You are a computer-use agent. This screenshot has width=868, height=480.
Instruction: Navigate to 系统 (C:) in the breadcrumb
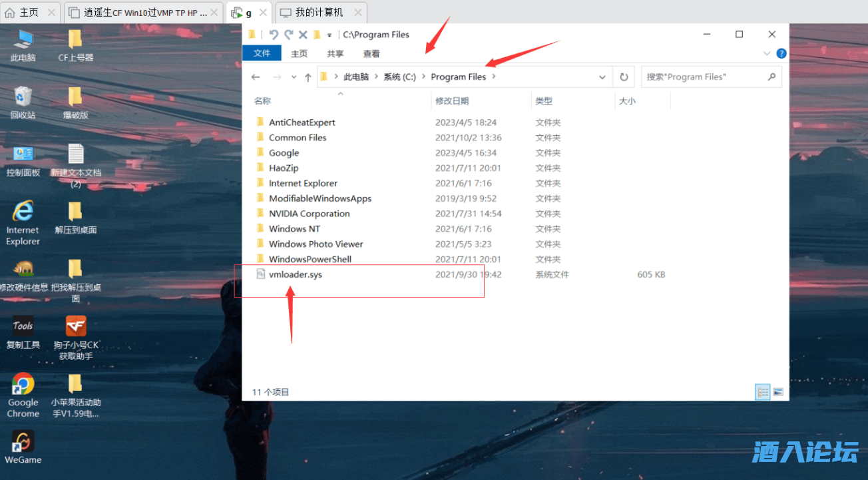pyautogui.click(x=399, y=77)
